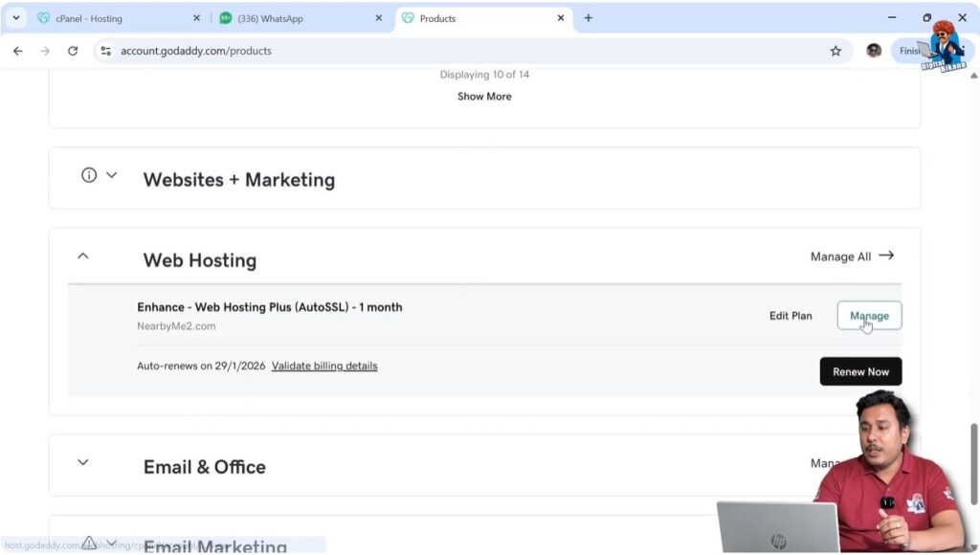
Task: Open the tab search dropdown arrow
Action: pos(16,18)
